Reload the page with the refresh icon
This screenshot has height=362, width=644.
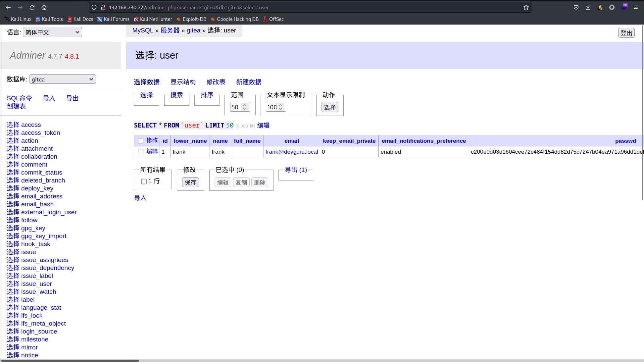pyautogui.click(x=32, y=7)
